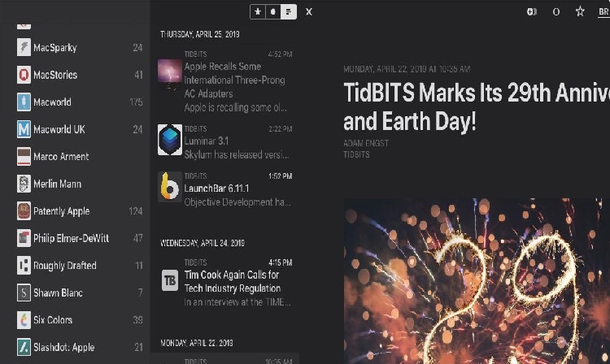Open the MacSparky feed icon

[x=24, y=47]
